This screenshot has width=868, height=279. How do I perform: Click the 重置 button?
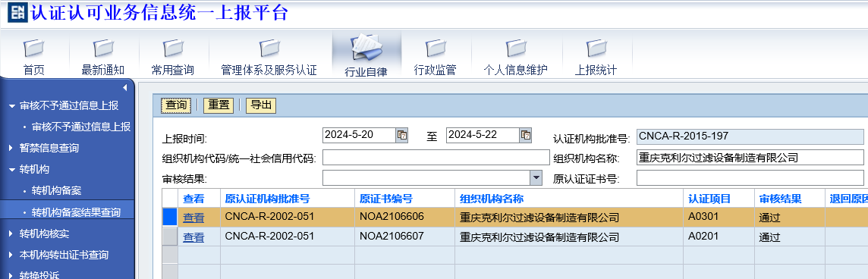click(x=219, y=105)
